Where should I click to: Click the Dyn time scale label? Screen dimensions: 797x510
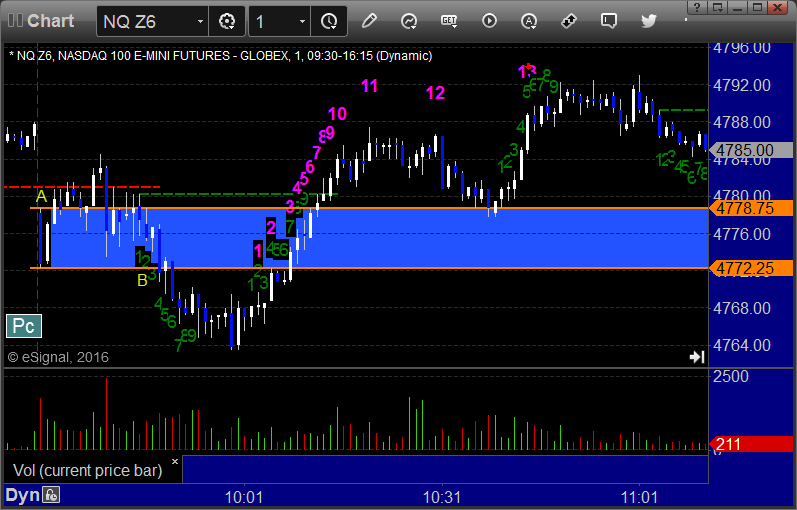point(22,495)
